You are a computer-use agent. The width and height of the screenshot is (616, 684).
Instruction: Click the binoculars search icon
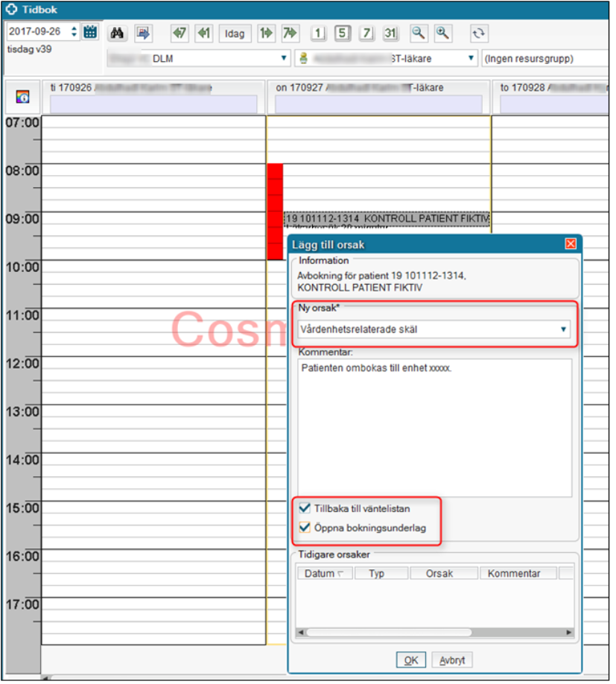pyautogui.click(x=117, y=33)
